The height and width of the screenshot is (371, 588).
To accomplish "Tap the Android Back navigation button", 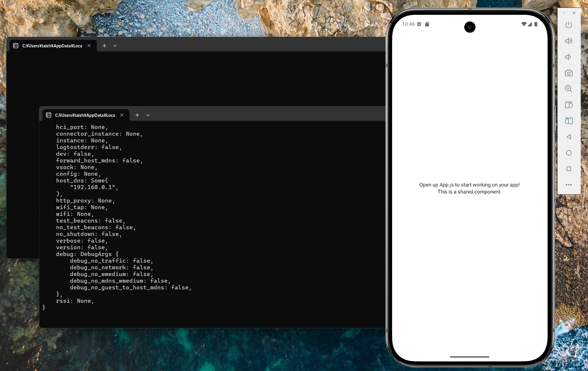I will pyautogui.click(x=569, y=137).
